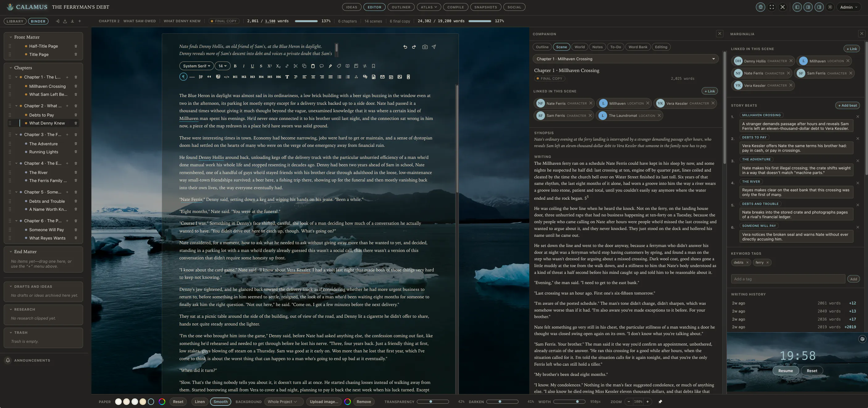Image resolution: width=868 pixels, height=408 pixels.
Task: Open the Snapshots tab
Action: (485, 7)
